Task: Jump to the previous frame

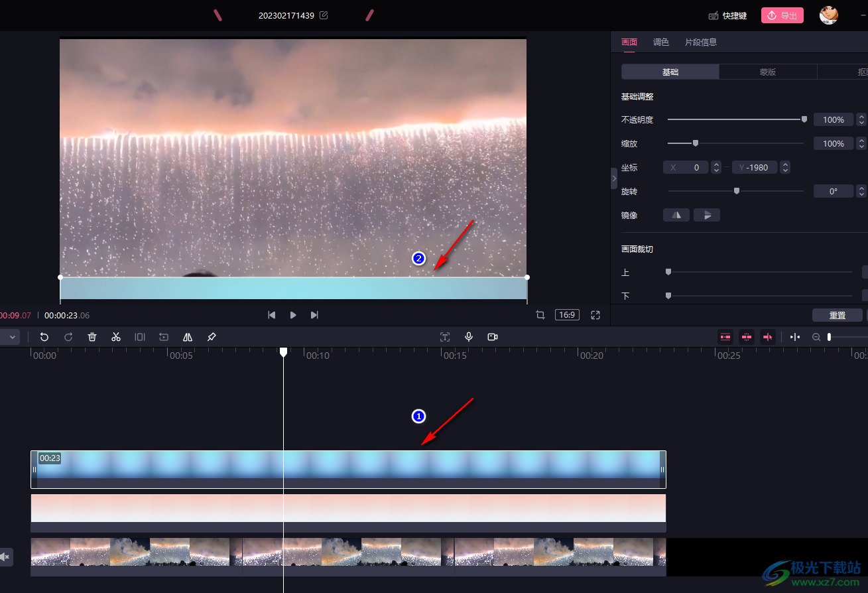Action: coord(271,315)
